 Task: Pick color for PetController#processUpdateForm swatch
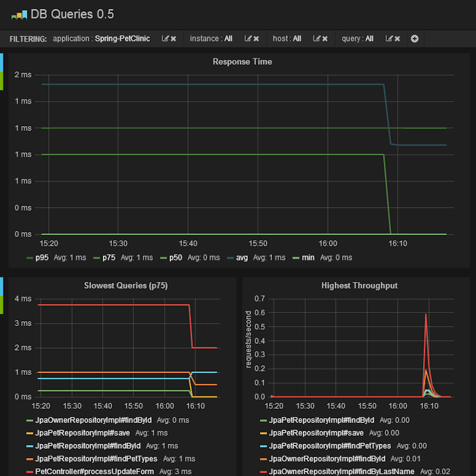click(29, 472)
